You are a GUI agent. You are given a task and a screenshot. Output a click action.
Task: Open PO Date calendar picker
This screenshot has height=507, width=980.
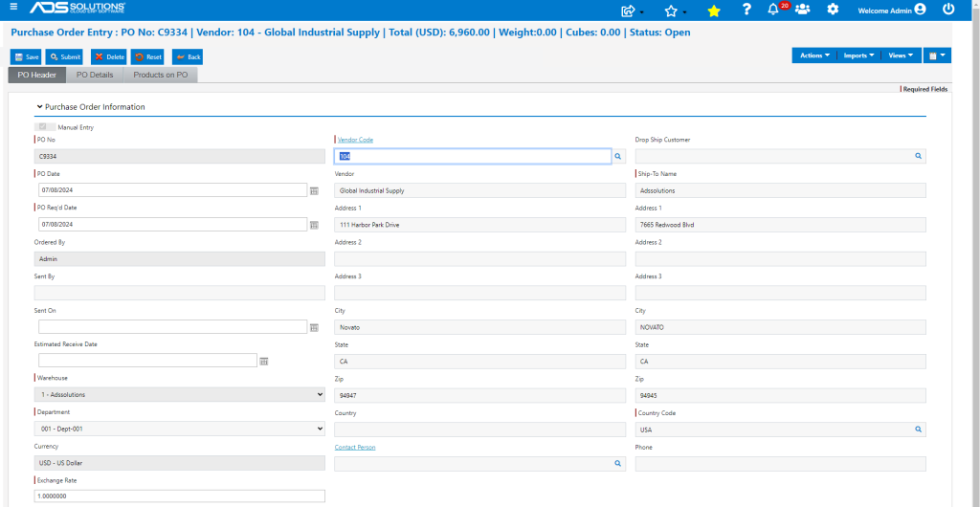pyautogui.click(x=314, y=190)
